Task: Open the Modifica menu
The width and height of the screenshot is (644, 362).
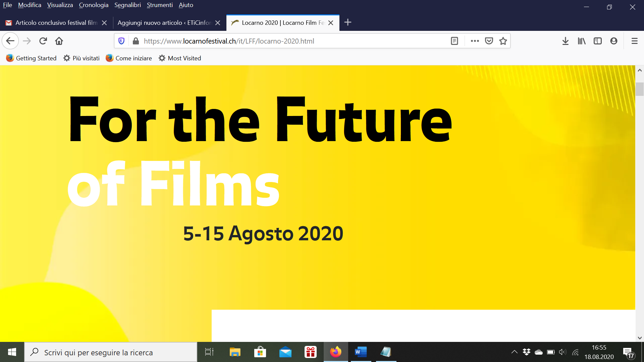Action: 30,5
